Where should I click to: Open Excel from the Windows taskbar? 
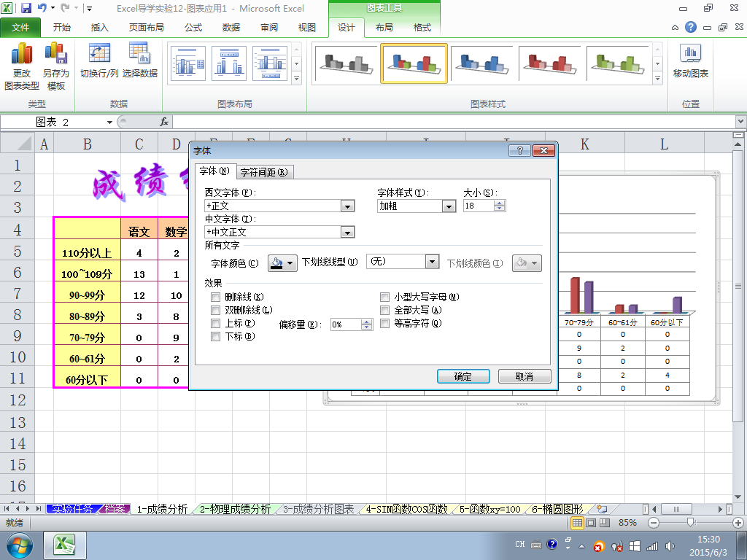[65, 545]
